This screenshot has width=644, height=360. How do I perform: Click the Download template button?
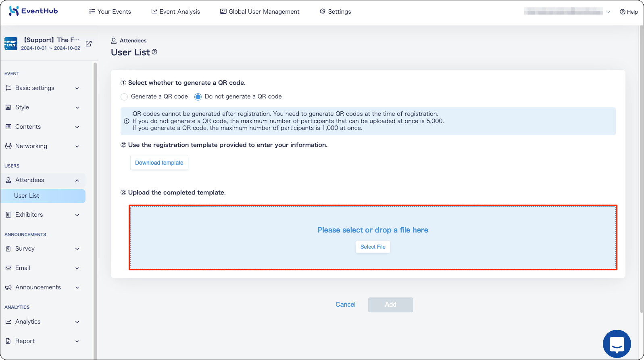click(x=159, y=163)
